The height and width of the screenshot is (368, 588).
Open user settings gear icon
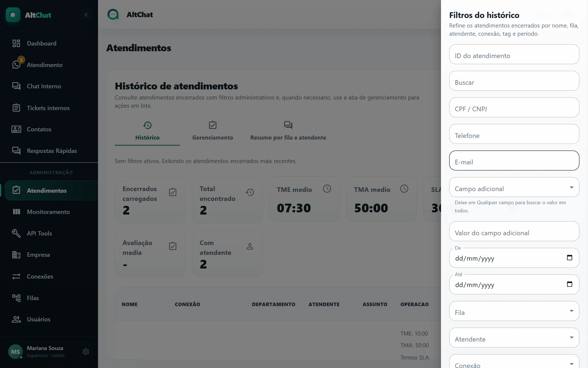click(86, 352)
